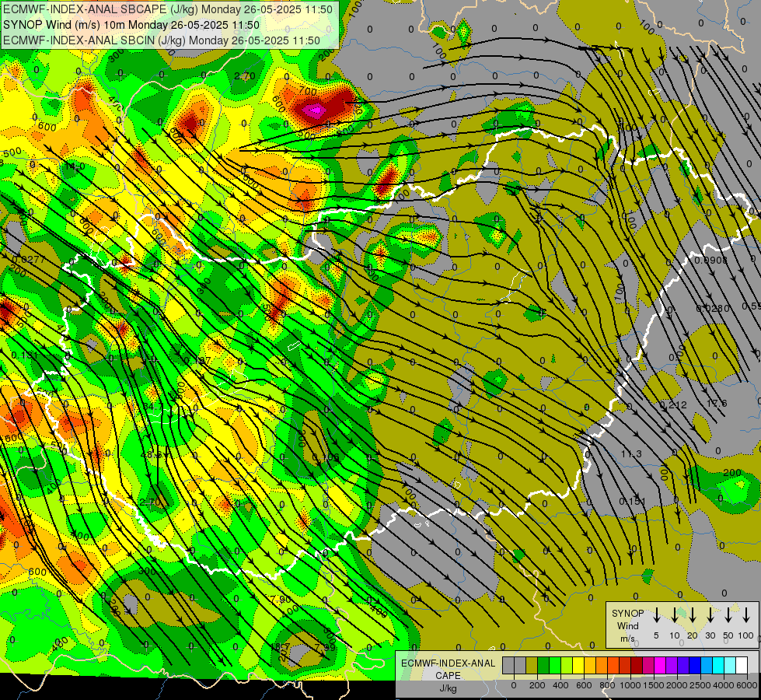Pick the pure yellow CAPE legend swatch

pyautogui.click(x=578, y=665)
